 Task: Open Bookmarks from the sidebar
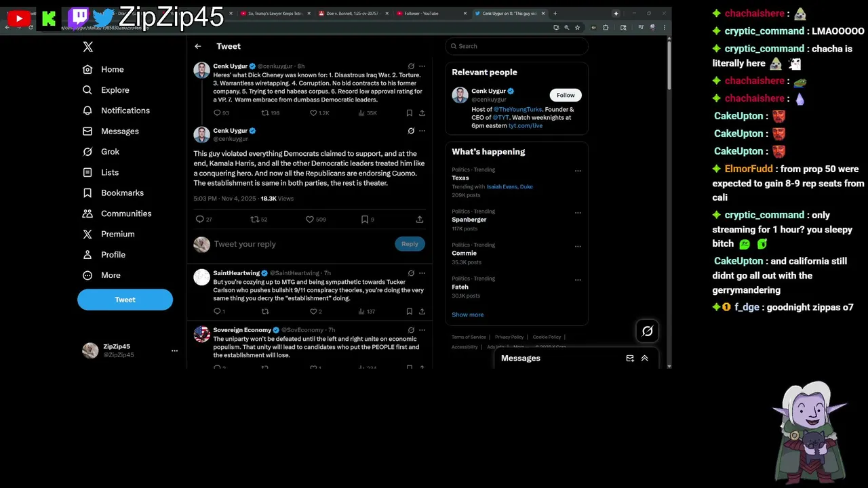pyautogui.click(x=113, y=193)
